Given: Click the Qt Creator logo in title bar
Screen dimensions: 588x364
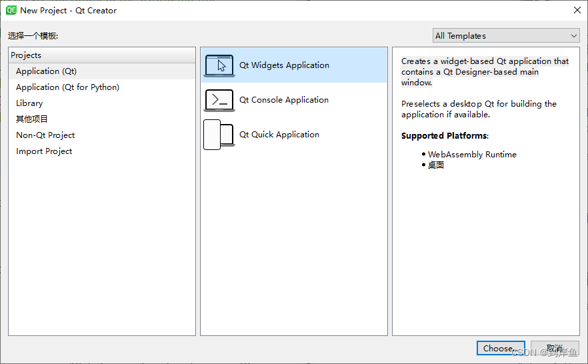Looking at the screenshot, I should pyautogui.click(x=11, y=10).
